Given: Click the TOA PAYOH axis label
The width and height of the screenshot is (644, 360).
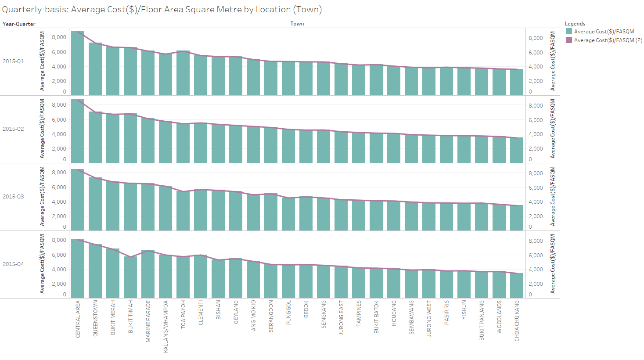Looking at the screenshot, I should point(183,314).
